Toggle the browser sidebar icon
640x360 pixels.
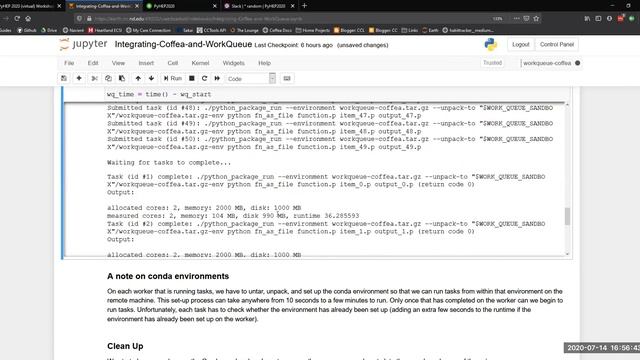coord(598,18)
